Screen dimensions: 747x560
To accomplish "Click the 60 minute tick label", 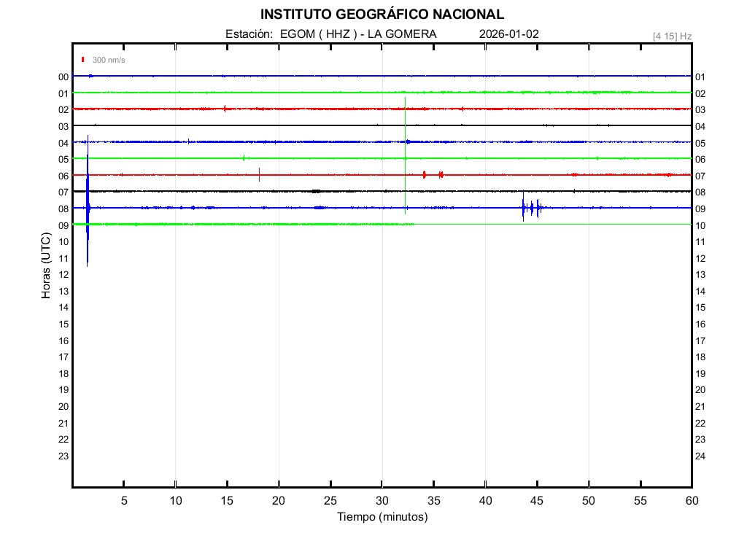I will [691, 501].
